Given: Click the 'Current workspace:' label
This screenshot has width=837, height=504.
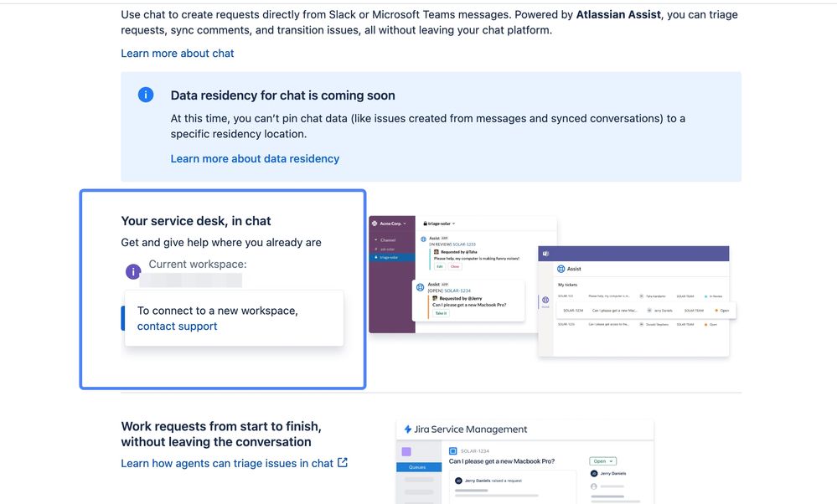Looking at the screenshot, I should tap(198, 265).
